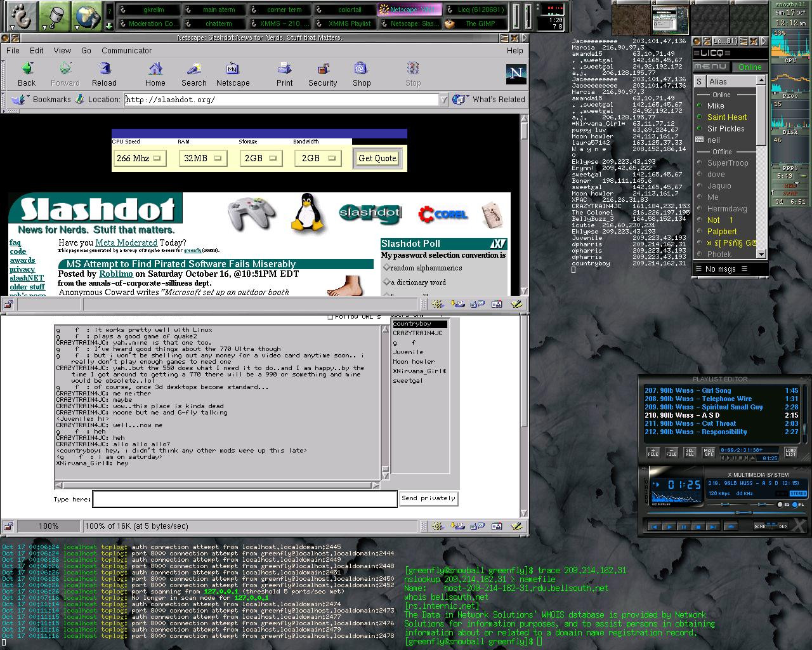The width and height of the screenshot is (812, 650).
Task: Expand the Location URL history dropdown
Action: tap(444, 100)
